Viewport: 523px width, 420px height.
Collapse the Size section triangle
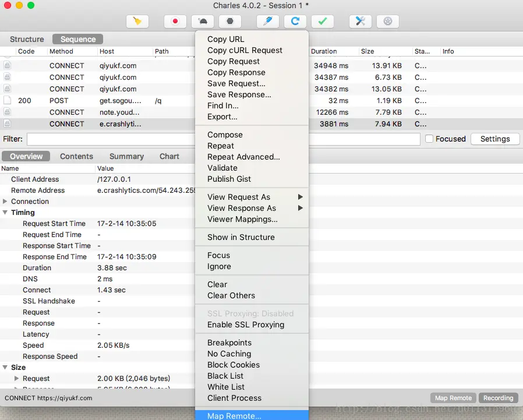(5, 368)
